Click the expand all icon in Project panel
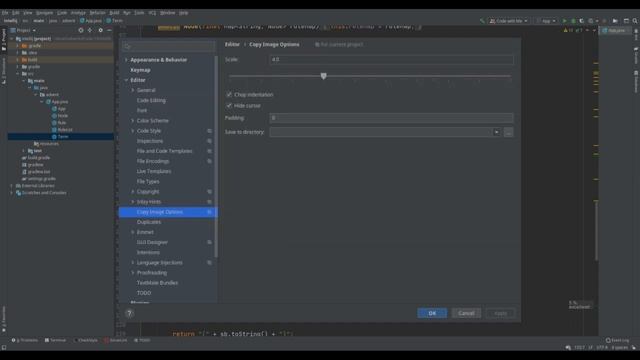Screen dimensions: 640x360 90,30
